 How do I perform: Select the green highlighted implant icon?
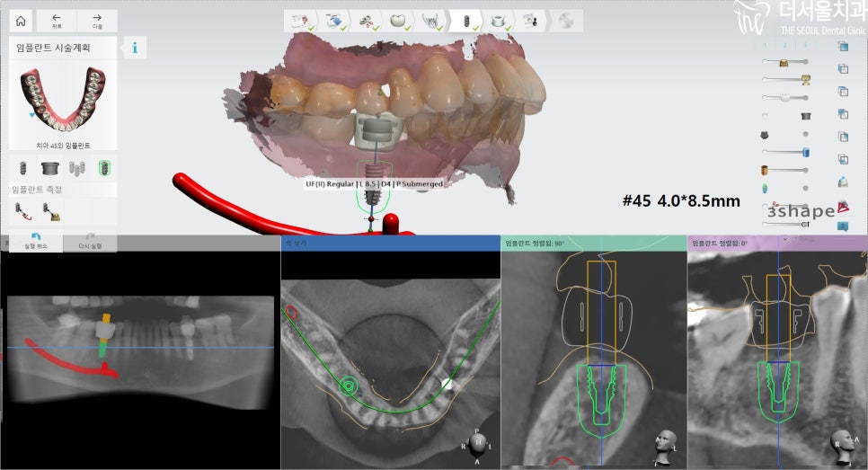(x=104, y=168)
